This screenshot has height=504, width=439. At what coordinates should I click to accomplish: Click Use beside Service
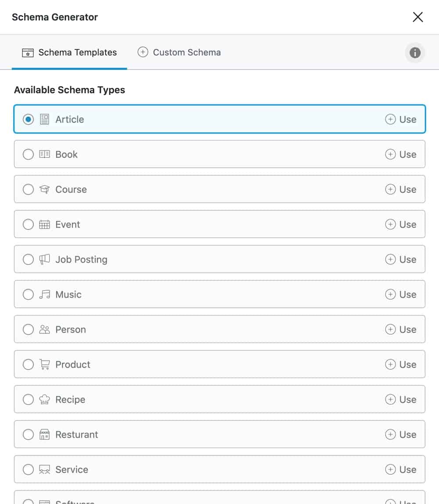401,469
